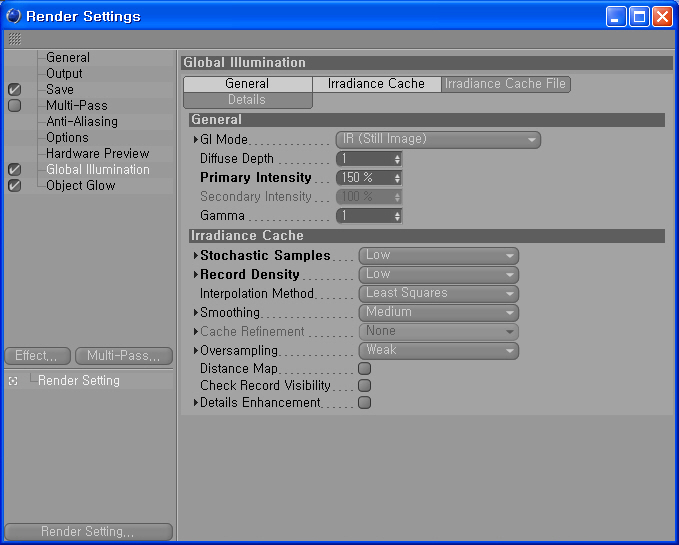
Task: Switch to the Details tab
Action: click(x=248, y=100)
